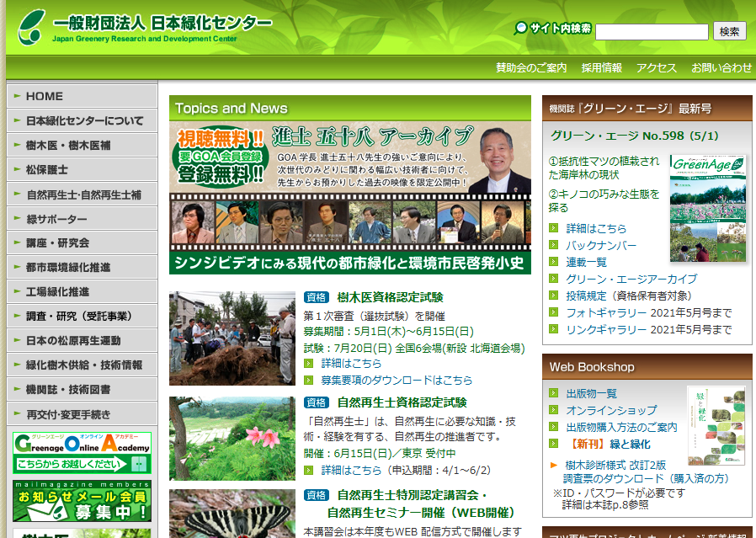Select 松保護士 in the sidebar
This screenshot has height=538, width=756.
tap(82, 170)
